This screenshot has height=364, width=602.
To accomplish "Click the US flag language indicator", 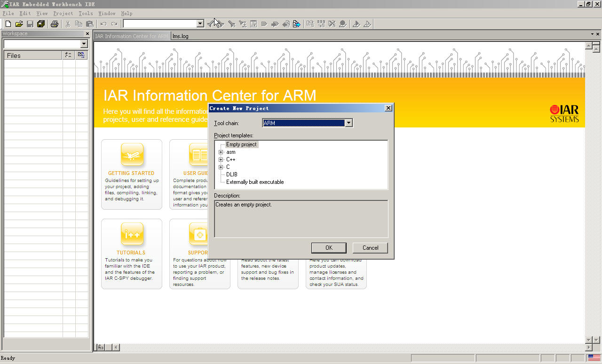I will (x=594, y=358).
